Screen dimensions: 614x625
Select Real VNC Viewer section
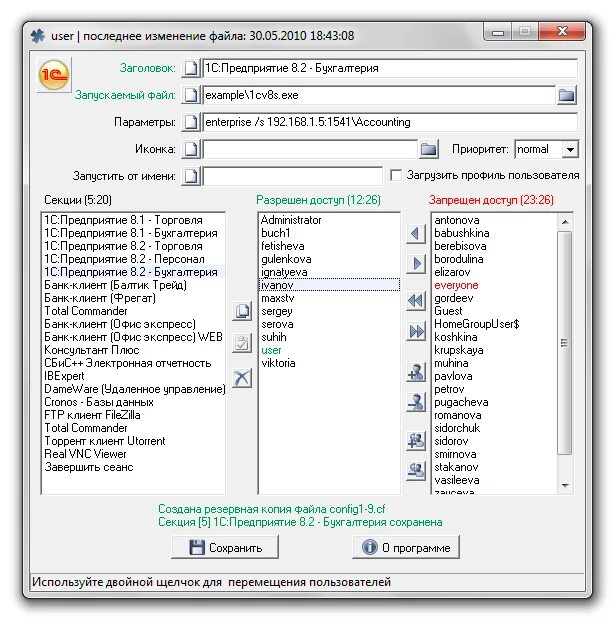pos(134,454)
